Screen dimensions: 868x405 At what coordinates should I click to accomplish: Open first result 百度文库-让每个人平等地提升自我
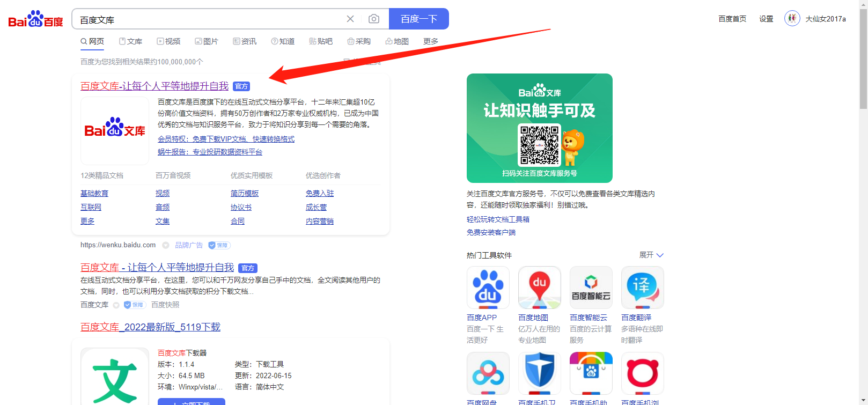[x=155, y=86]
